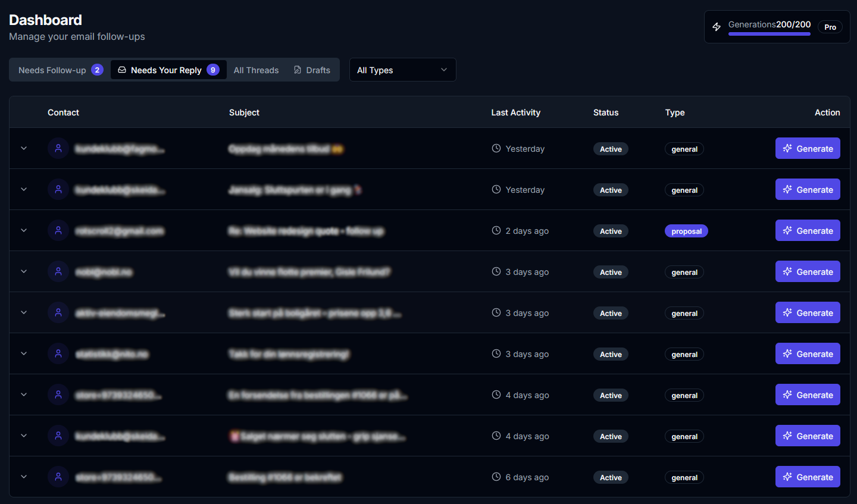Click the avatar icon on the bottom Bestilling row
This screenshot has height=504, width=857.
pos(58,477)
